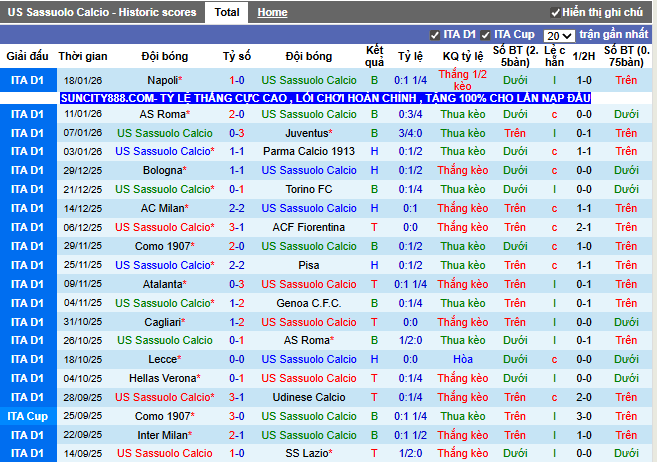Open the 20 recent matches dropdown
657x462 pixels.
[559, 36]
